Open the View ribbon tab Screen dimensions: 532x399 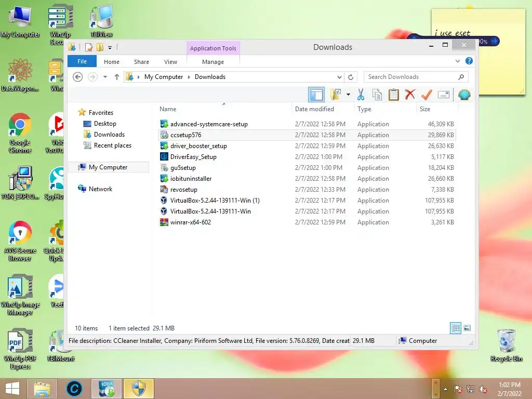pyautogui.click(x=170, y=62)
